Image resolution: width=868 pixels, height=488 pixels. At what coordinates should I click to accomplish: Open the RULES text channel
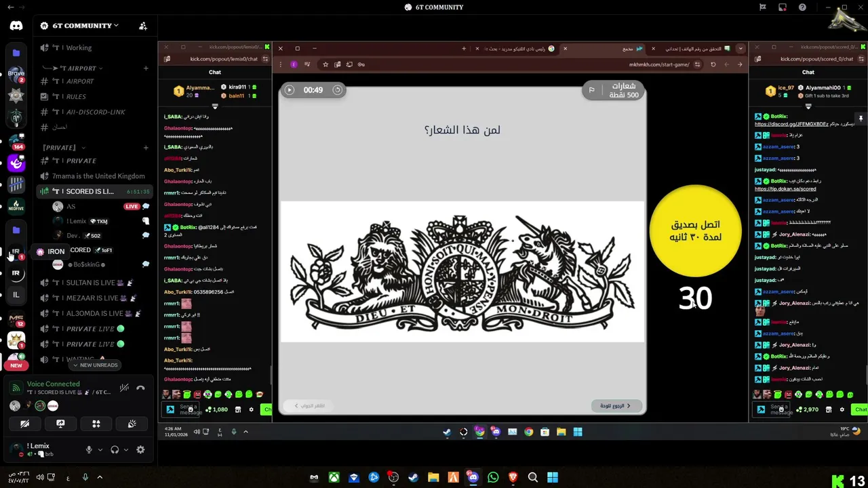click(x=95, y=96)
